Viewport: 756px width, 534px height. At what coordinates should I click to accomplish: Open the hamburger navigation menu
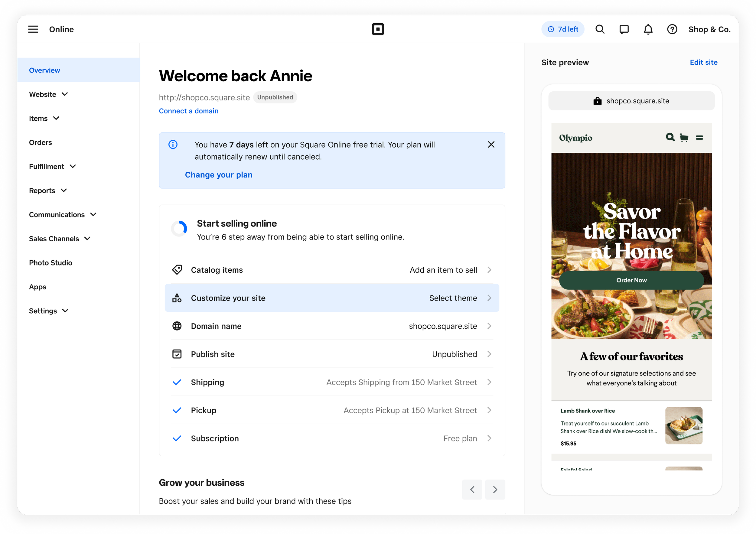click(x=33, y=29)
